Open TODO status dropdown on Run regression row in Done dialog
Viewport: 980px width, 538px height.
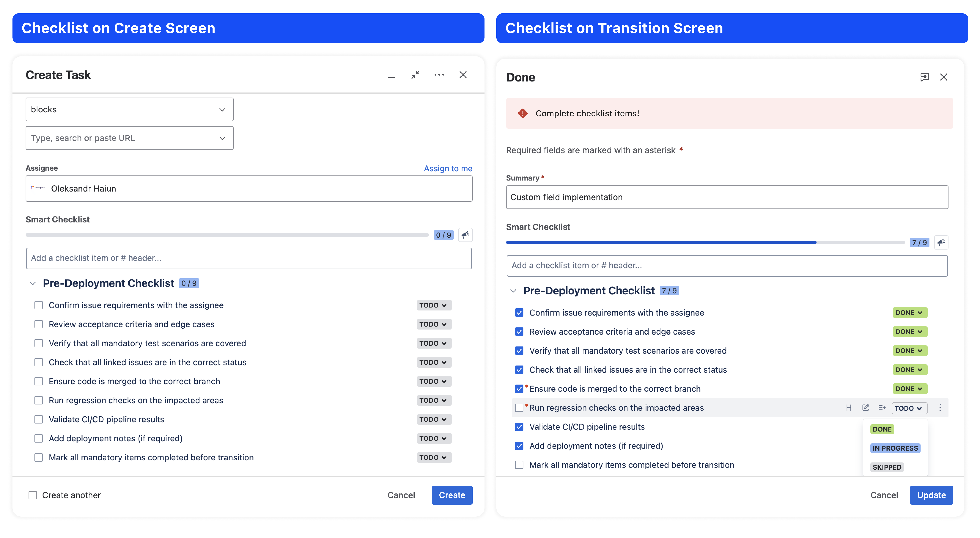coord(910,408)
